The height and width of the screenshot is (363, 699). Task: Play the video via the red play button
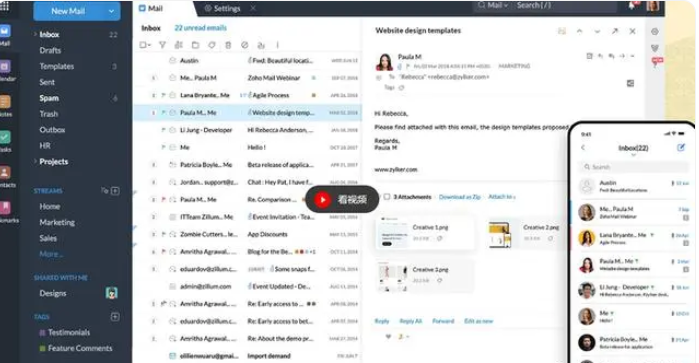[322, 199]
